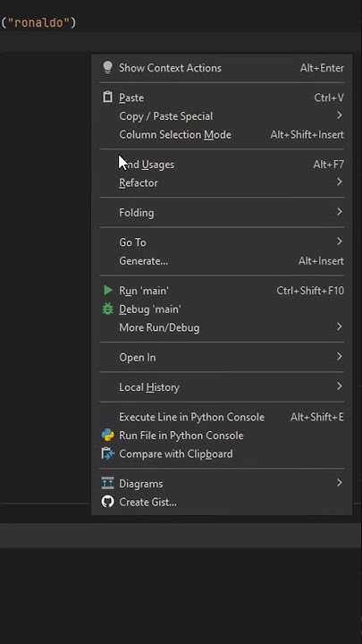The image size is (362, 644).
Task: Click the GitHub Create Gist icon
Action: click(x=107, y=502)
